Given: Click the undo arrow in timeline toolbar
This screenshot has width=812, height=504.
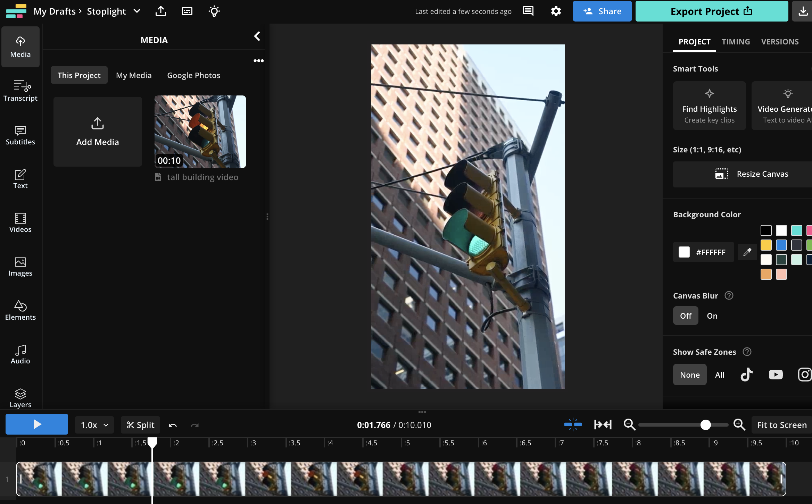Looking at the screenshot, I should point(173,425).
